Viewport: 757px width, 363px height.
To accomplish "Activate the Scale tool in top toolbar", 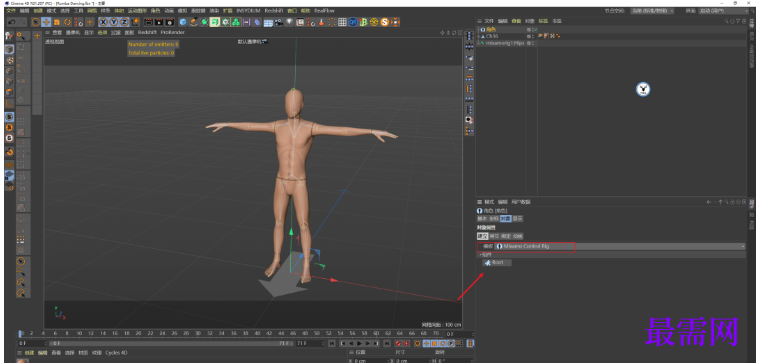I will click(56, 22).
